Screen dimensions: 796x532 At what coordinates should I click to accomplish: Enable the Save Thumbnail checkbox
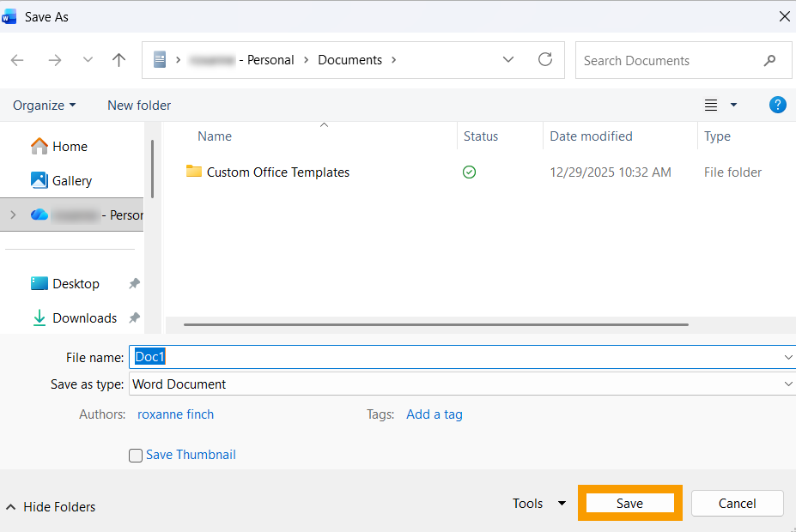click(136, 456)
